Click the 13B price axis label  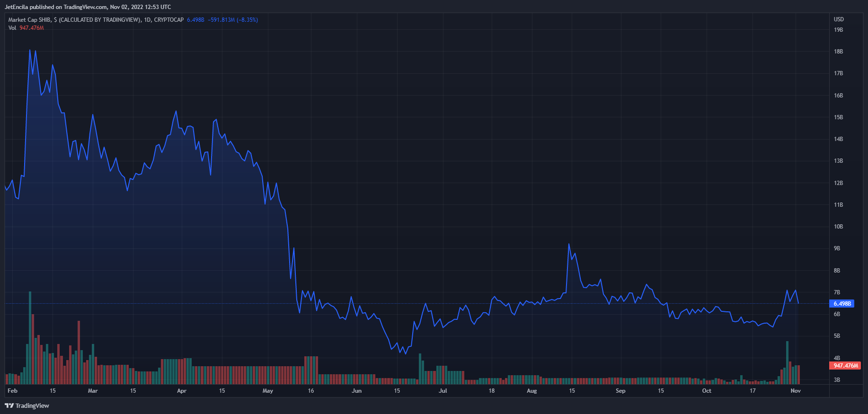[838, 161]
